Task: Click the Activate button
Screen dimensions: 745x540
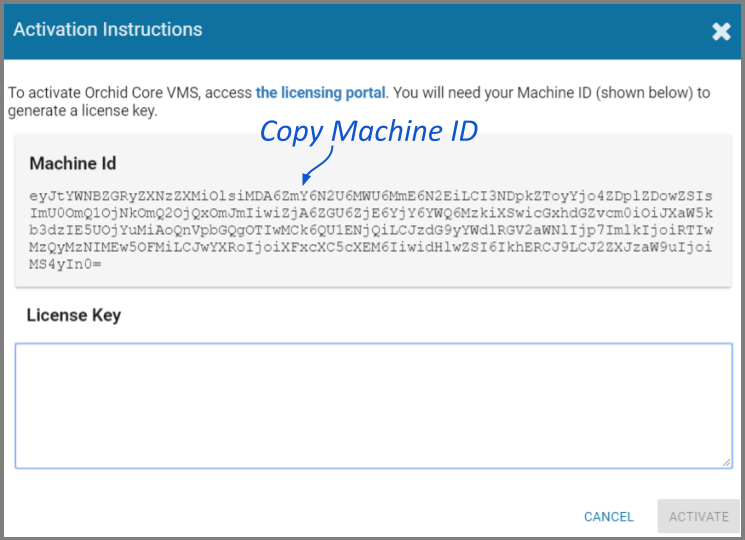Action: pyautogui.click(x=698, y=516)
